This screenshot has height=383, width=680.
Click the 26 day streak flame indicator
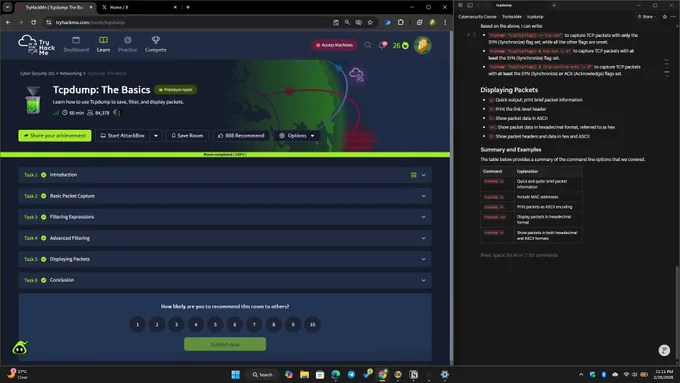(x=401, y=45)
